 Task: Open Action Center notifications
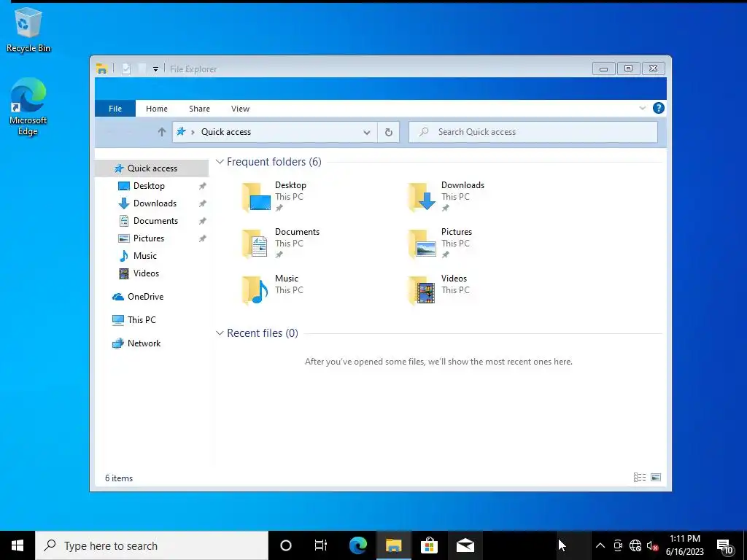pyautogui.click(x=725, y=545)
